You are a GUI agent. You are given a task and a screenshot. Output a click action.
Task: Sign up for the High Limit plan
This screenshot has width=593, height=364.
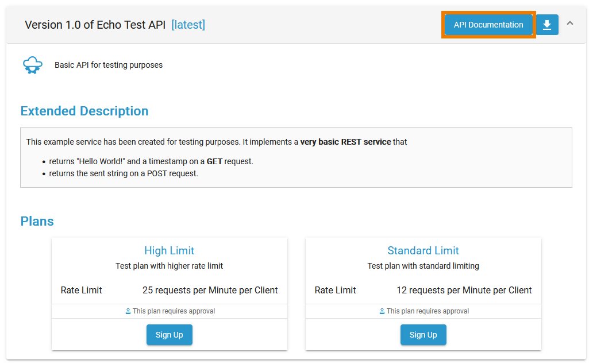coord(169,335)
